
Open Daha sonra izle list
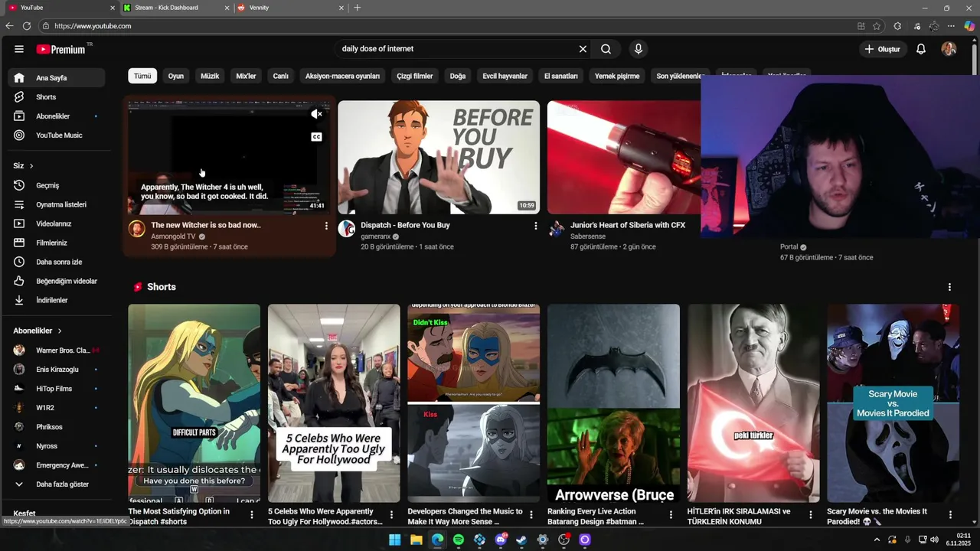(x=57, y=262)
